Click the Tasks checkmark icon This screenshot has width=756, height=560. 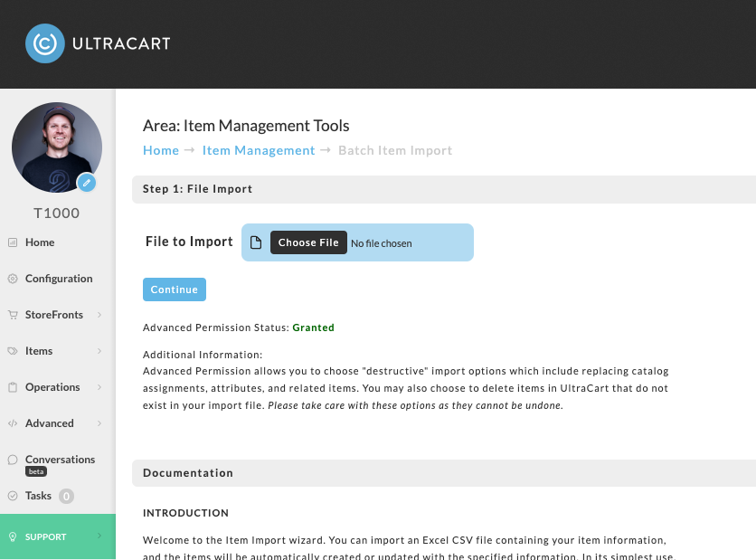click(13, 496)
